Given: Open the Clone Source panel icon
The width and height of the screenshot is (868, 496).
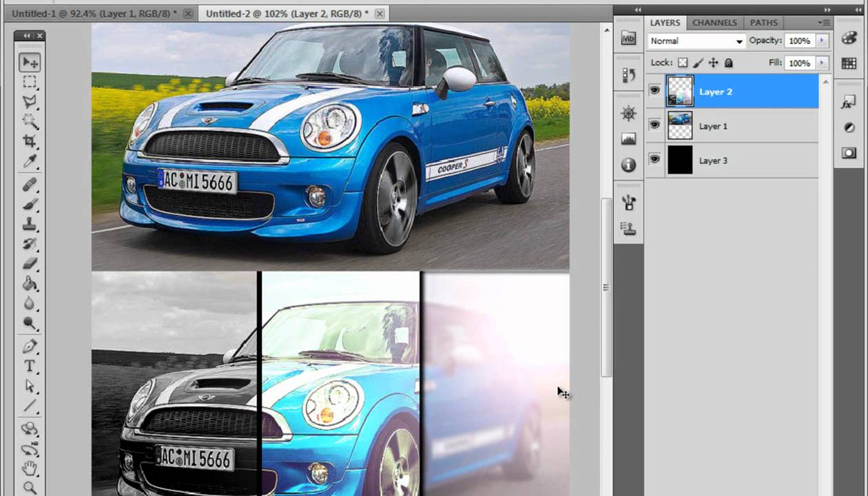Looking at the screenshot, I should point(628,228).
